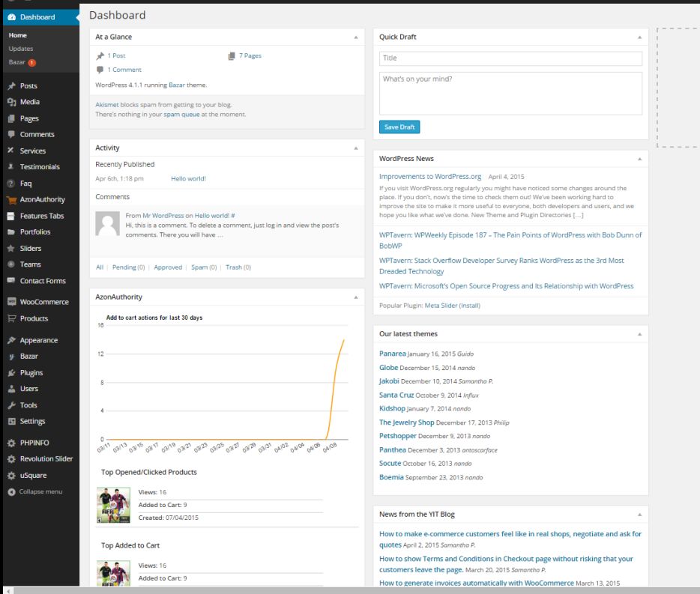The image size is (700, 594).
Task: Open Appearance via the paintbrush icon
Action: [11, 340]
